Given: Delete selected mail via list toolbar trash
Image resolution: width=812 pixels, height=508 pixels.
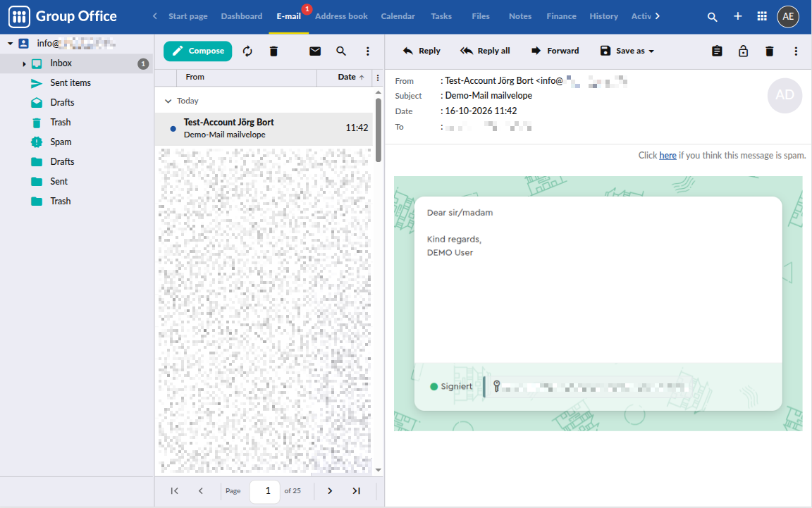Looking at the screenshot, I should point(274,51).
